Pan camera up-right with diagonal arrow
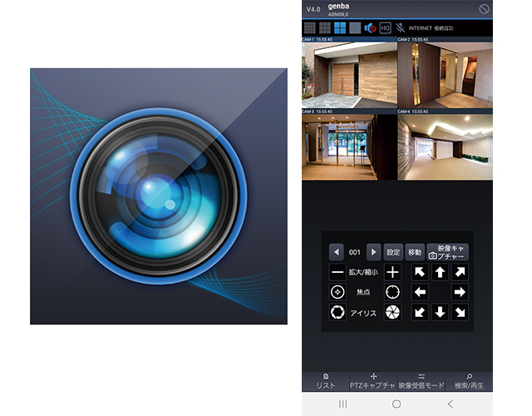532x416 pixels. tap(460, 272)
